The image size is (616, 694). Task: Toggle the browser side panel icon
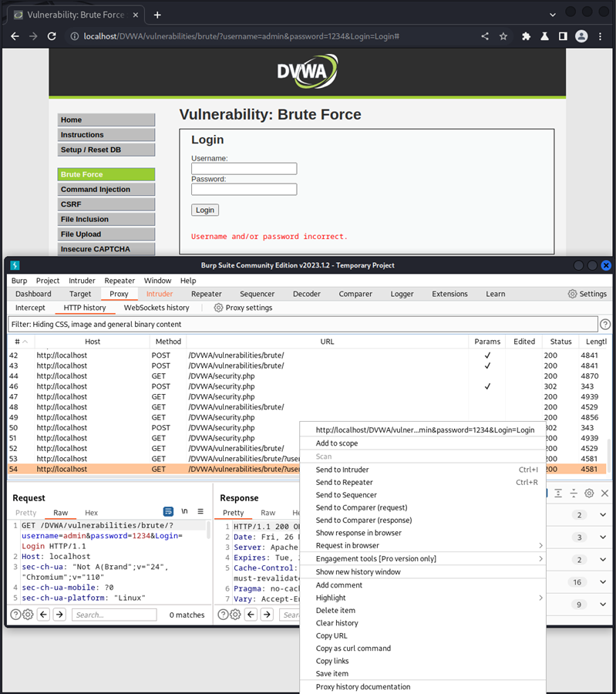coord(563,36)
